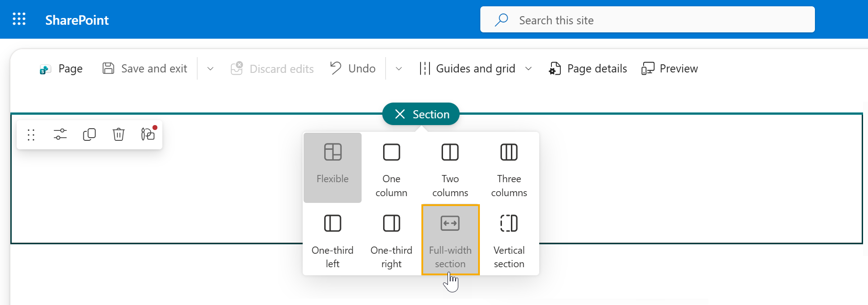This screenshot has width=868, height=305.
Task: Select the Three columns layout
Action: pyautogui.click(x=509, y=167)
